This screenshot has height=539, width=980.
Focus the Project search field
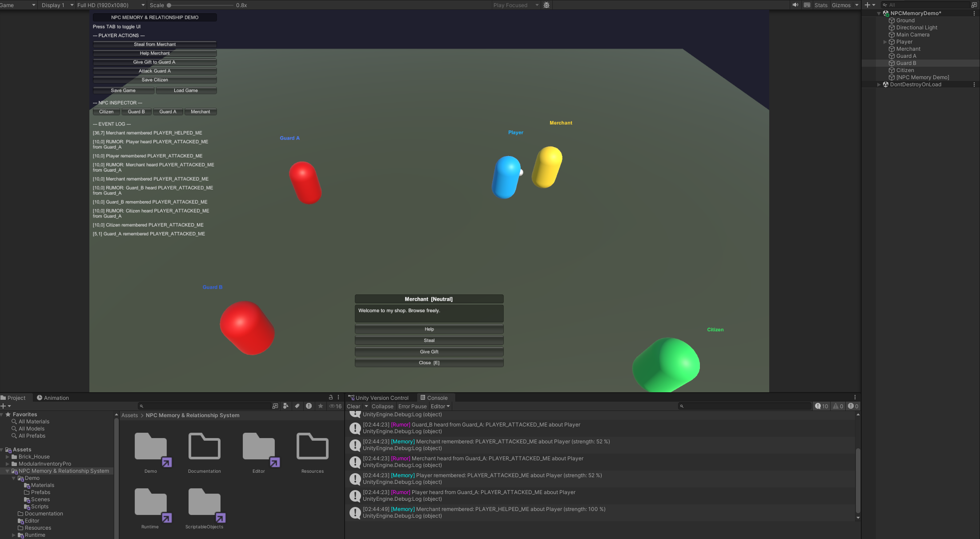pyautogui.click(x=205, y=406)
